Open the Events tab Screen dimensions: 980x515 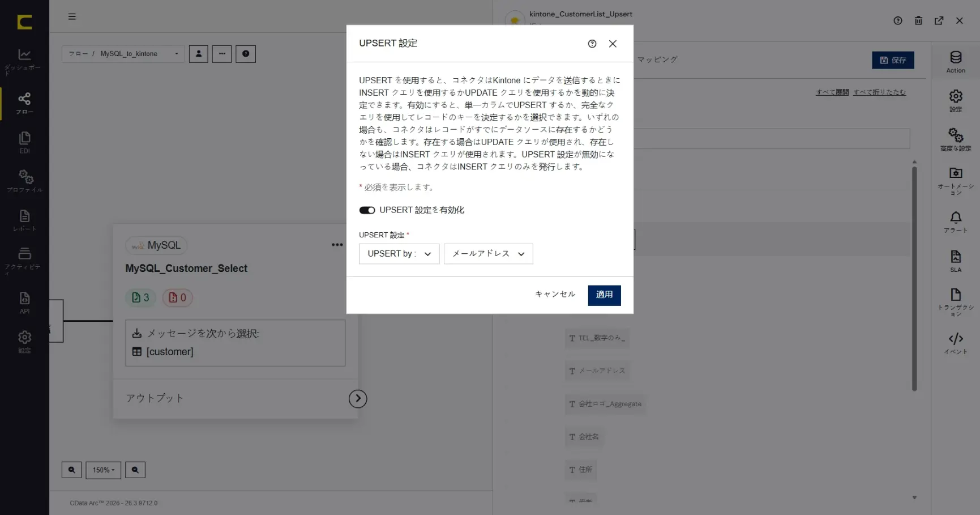[x=956, y=343]
